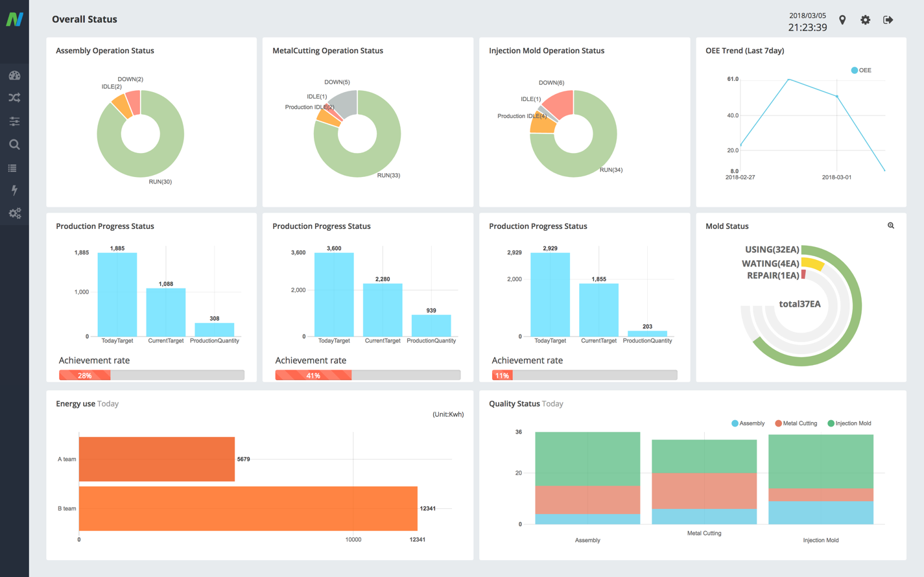The image size is (924, 577).
Task: Click the 1,088 CurrentTarget bar
Action: click(x=166, y=312)
